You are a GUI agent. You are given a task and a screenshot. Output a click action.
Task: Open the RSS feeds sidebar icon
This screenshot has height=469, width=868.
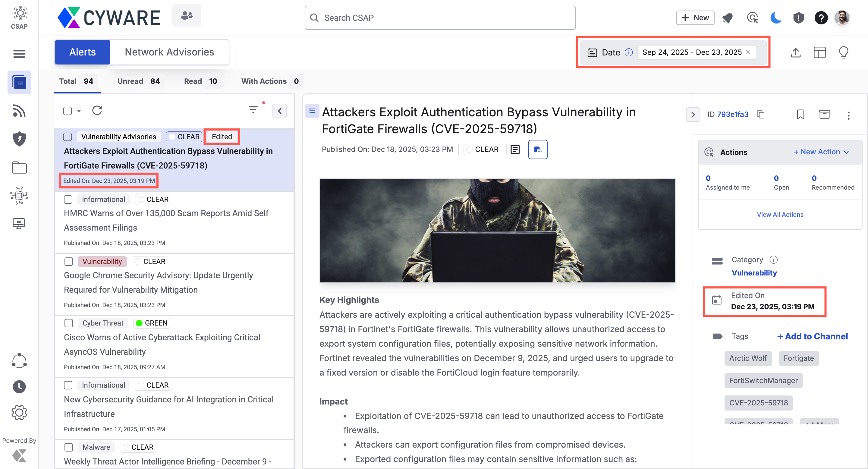coord(19,111)
